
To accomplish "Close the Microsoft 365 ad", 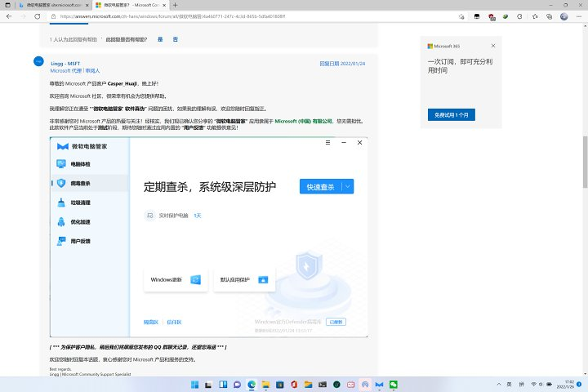I will pyautogui.click(x=493, y=46).
